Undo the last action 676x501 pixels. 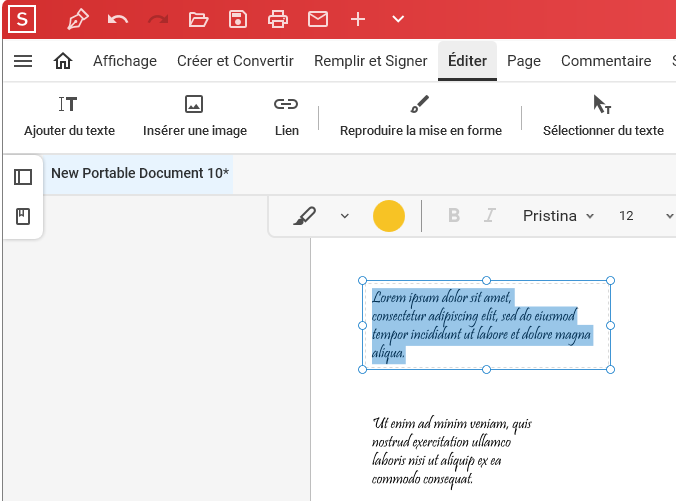(x=118, y=19)
